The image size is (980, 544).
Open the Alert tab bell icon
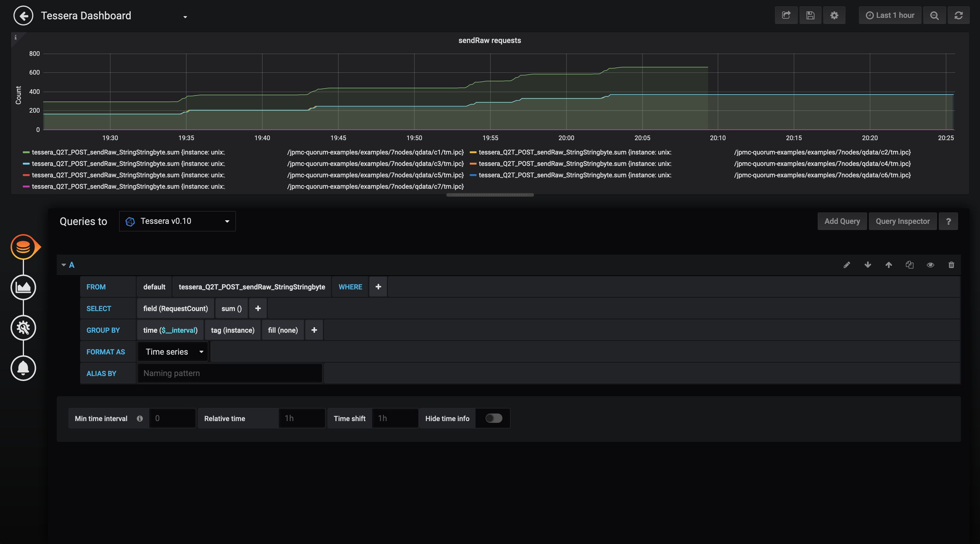coord(23,368)
